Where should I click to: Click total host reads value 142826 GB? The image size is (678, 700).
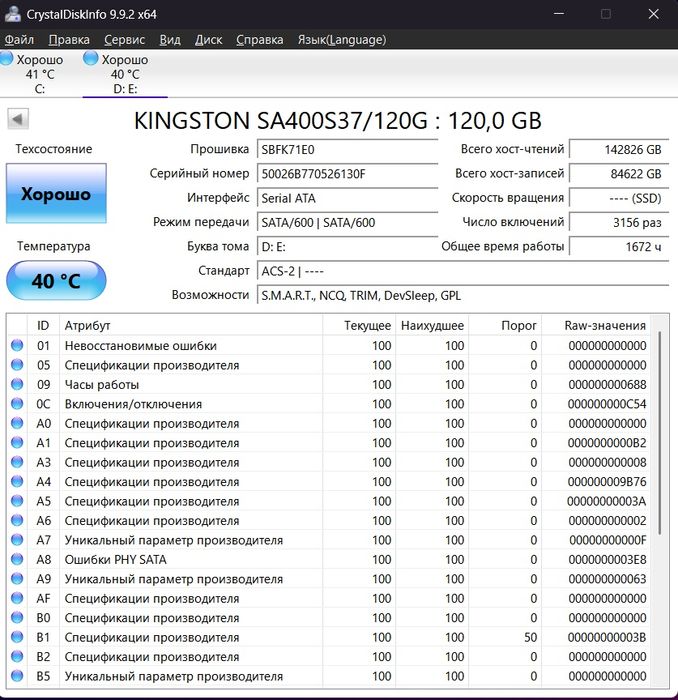coord(619,150)
